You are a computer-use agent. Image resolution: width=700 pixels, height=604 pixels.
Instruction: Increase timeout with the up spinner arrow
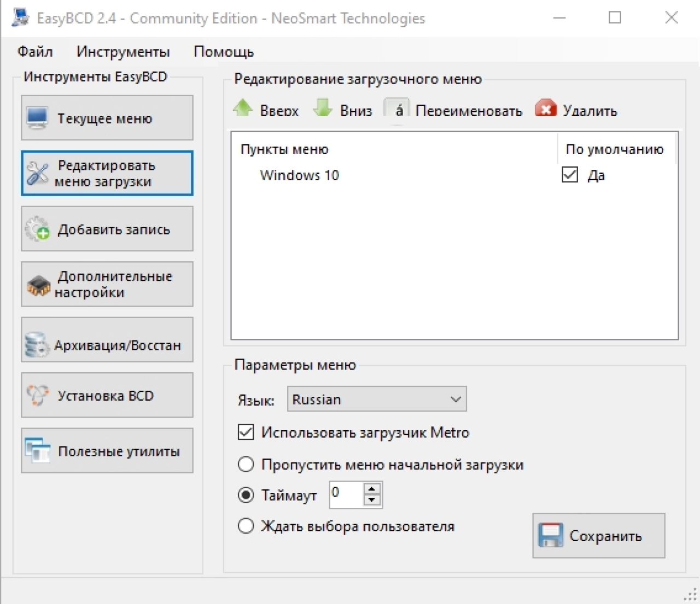[x=372, y=489]
